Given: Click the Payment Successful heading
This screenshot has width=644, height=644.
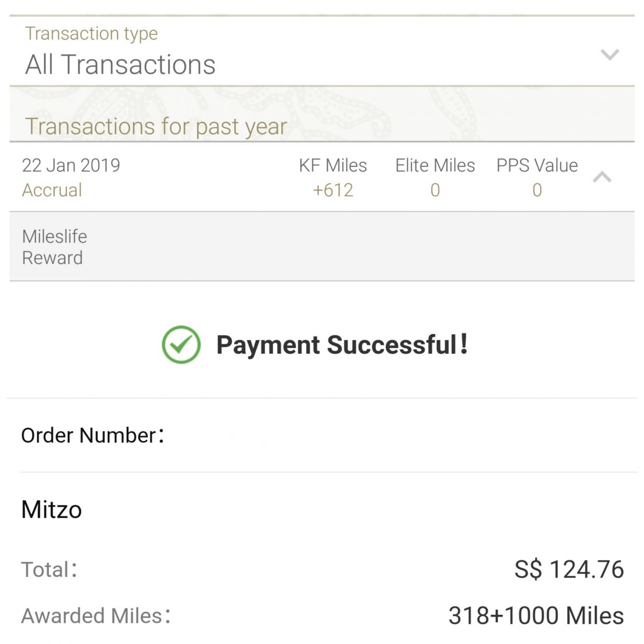Looking at the screenshot, I should 342,344.
